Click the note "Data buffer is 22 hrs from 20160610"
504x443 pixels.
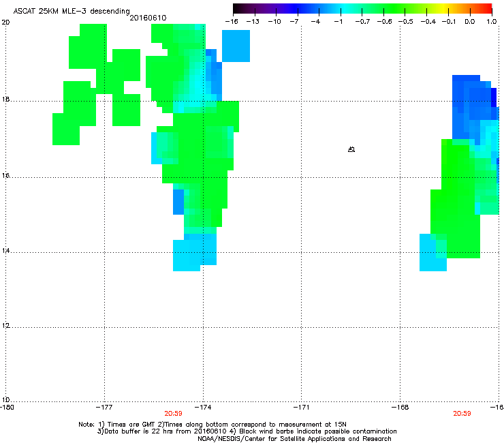tap(166, 431)
